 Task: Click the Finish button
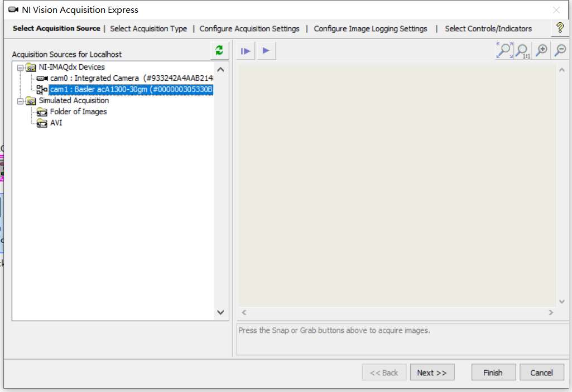pyautogui.click(x=493, y=372)
